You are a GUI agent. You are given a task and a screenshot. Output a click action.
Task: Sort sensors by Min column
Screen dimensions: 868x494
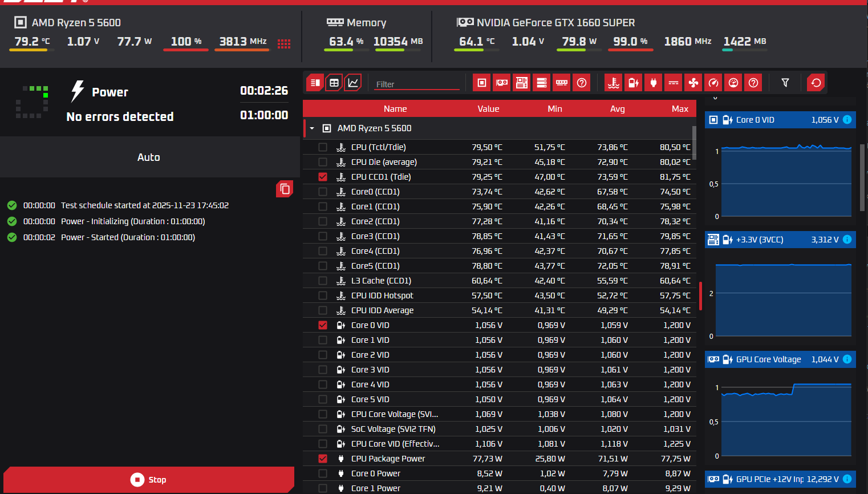[x=555, y=108]
